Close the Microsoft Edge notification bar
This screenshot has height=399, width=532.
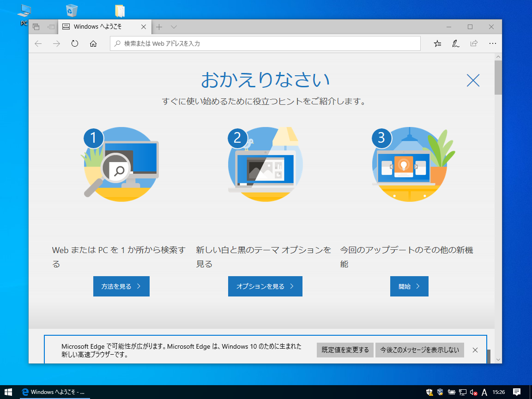[475, 350]
